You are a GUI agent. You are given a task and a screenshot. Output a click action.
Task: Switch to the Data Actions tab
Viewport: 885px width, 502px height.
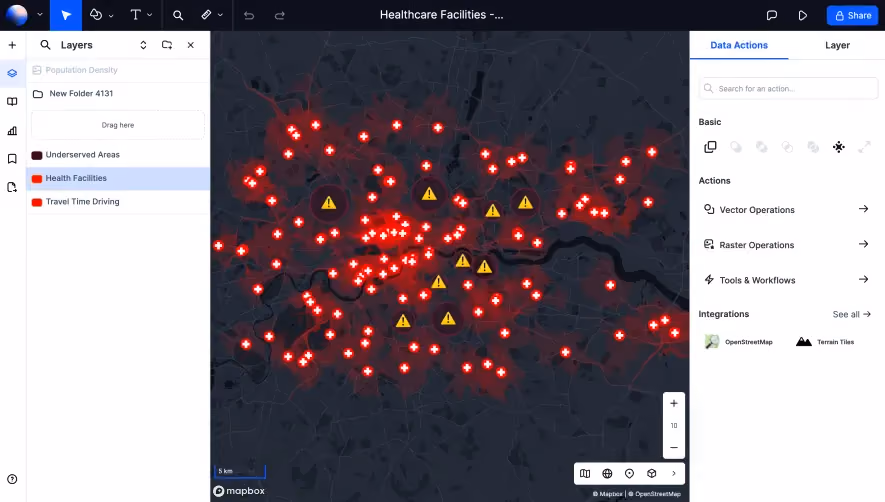tap(739, 45)
